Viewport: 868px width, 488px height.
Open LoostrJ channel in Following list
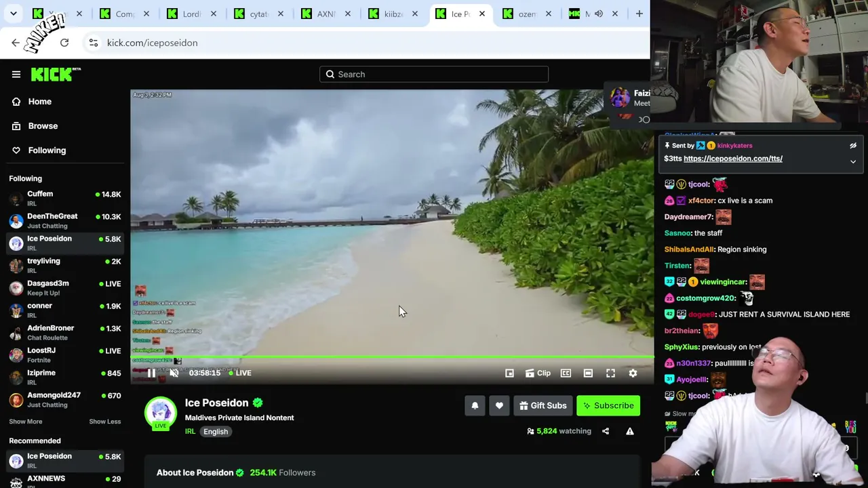65,355
